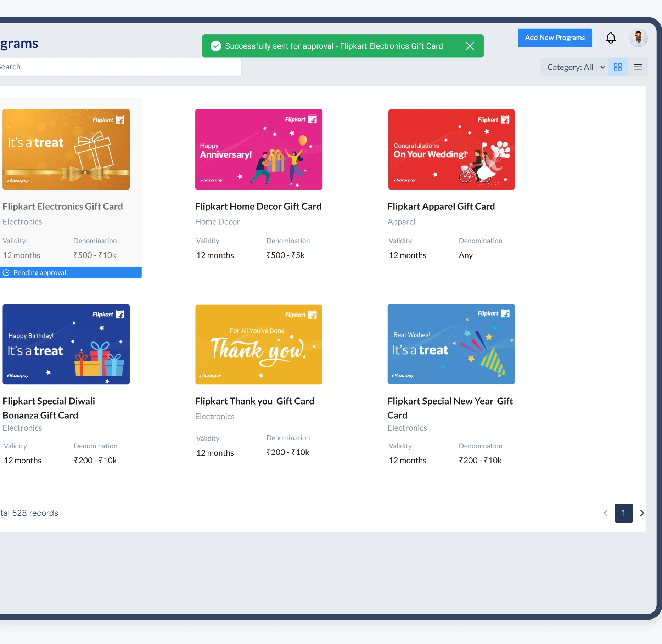Click Flipkart Apparel Gift Card title

point(441,206)
